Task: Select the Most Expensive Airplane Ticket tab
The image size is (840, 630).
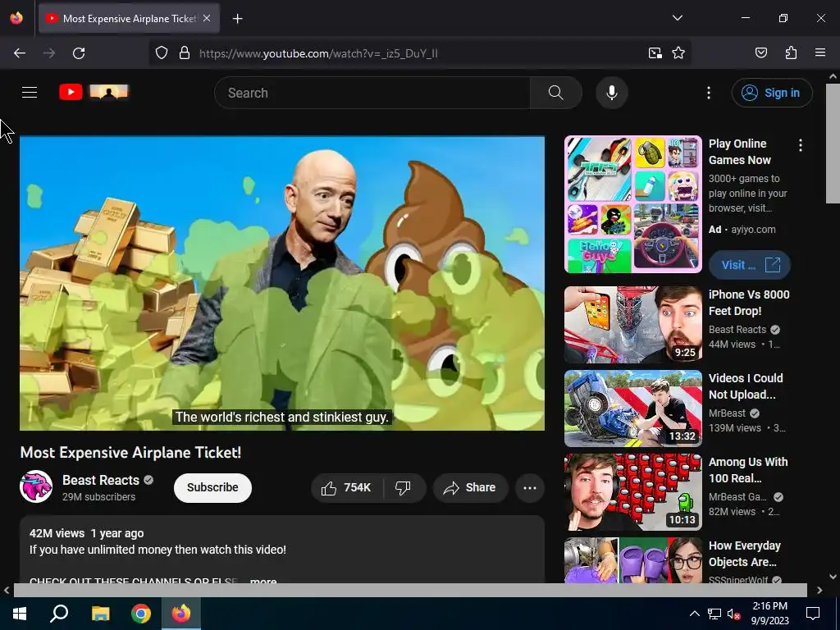Action: [x=129, y=18]
